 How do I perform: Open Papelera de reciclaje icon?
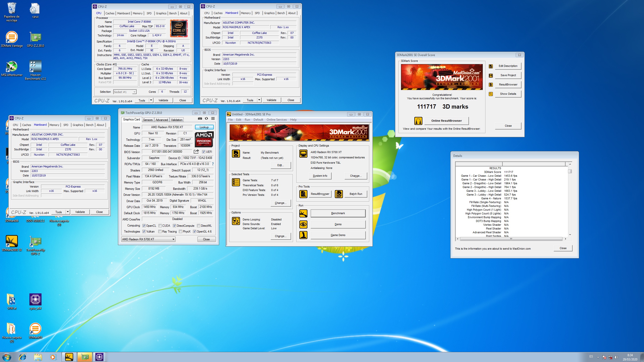(12, 12)
